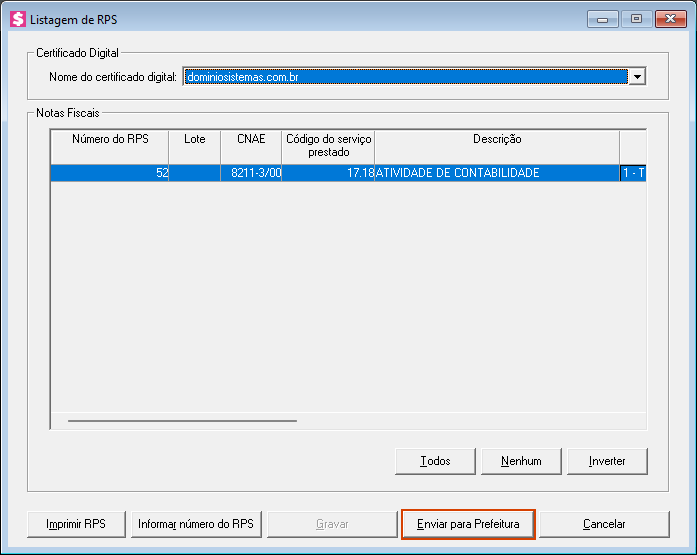The image size is (697, 555).
Task: Click the 8211-3/00 CNAE cell
Action: coord(251,173)
